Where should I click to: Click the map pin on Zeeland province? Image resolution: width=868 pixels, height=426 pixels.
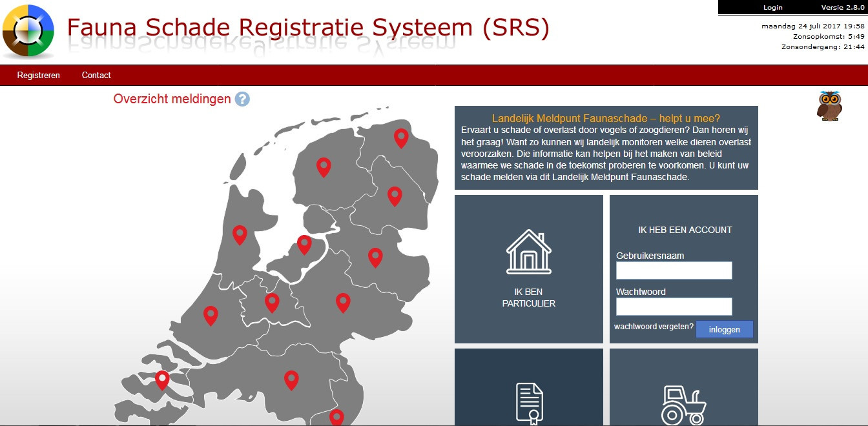162,380
